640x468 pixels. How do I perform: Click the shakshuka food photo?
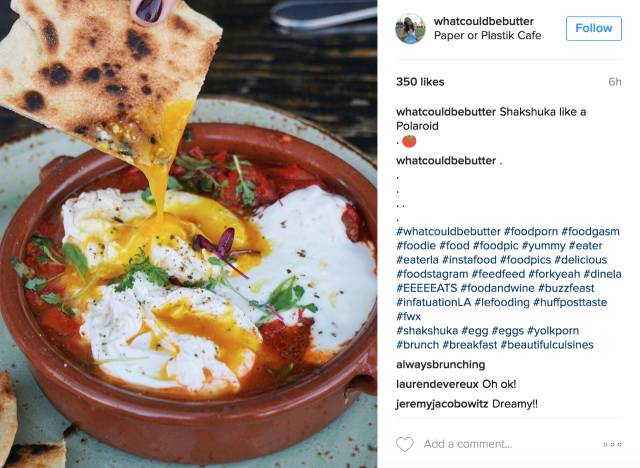pos(189,234)
